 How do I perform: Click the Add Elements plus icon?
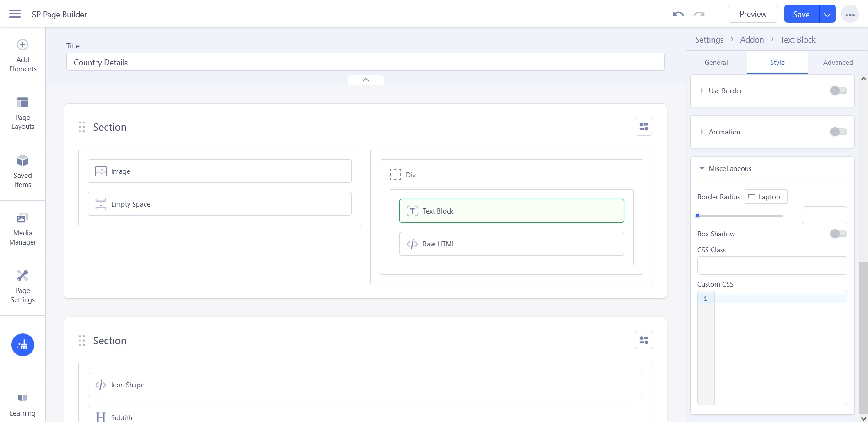click(22, 45)
